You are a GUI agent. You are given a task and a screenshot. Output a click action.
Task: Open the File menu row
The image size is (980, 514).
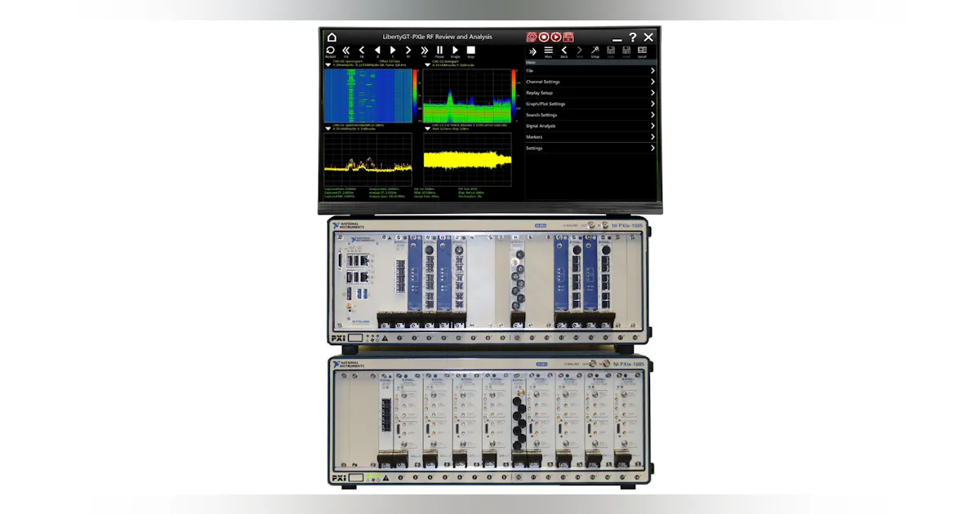[x=590, y=71]
